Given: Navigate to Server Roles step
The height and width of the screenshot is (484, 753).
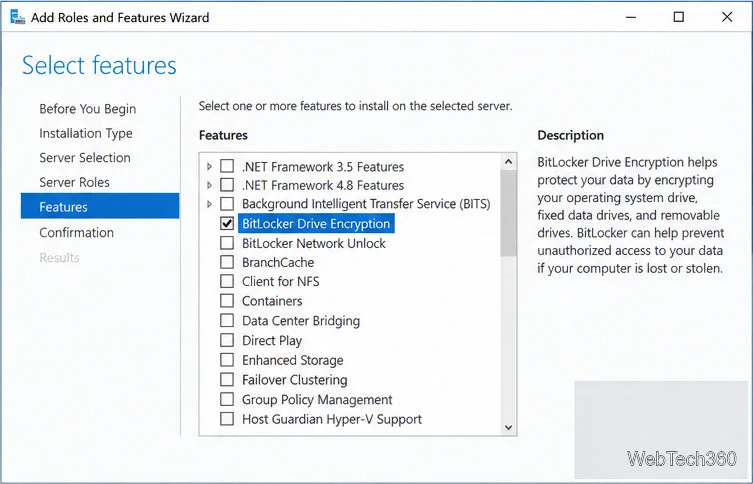Looking at the screenshot, I should tap(74, 182).
